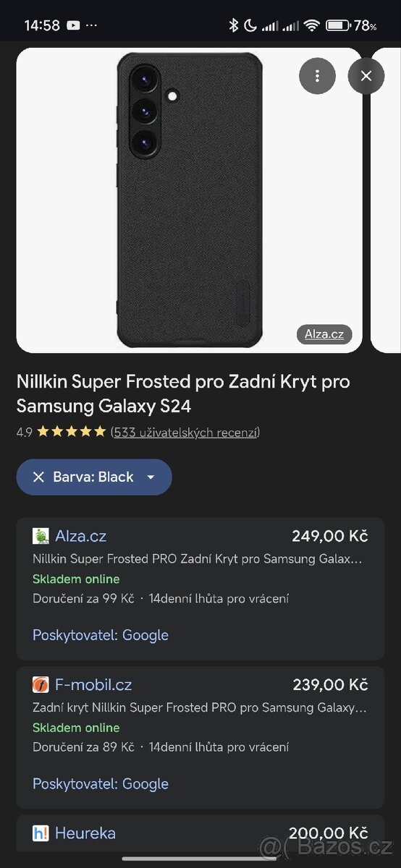Screen dimensions: 401x868
Task: Tap the F-mobil.cz orange logo icon
Action: coord(41,684)
